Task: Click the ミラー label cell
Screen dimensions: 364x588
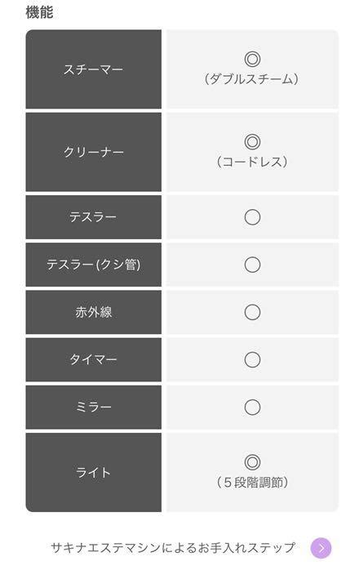Action: (93, 408)
